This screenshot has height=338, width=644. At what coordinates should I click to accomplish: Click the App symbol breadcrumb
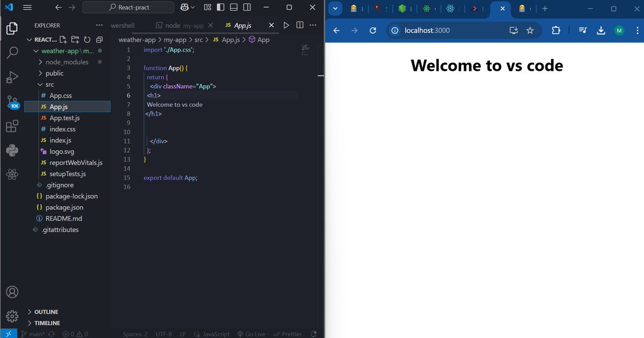click(259, 40)
